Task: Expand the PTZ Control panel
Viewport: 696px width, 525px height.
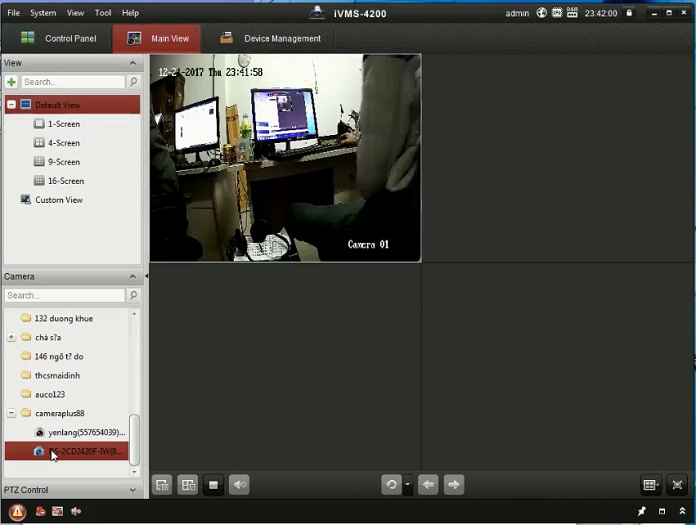Action: coord(133,490)
